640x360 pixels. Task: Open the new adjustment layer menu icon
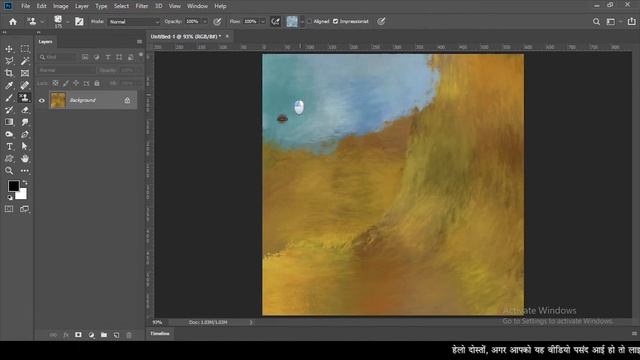(91, 335)
